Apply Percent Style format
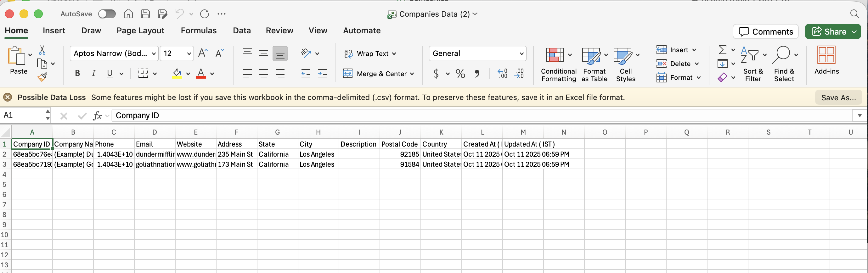Image resolution: width=868 pixels, height=273 pixels. tap(460, 73)
